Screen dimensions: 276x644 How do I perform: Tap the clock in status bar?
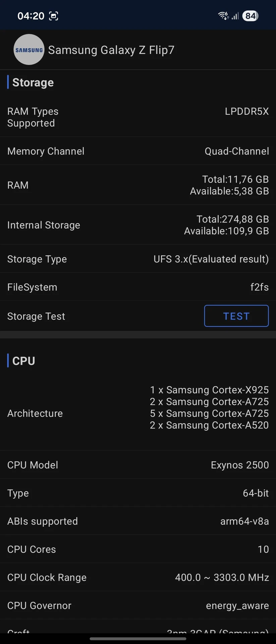31,16
